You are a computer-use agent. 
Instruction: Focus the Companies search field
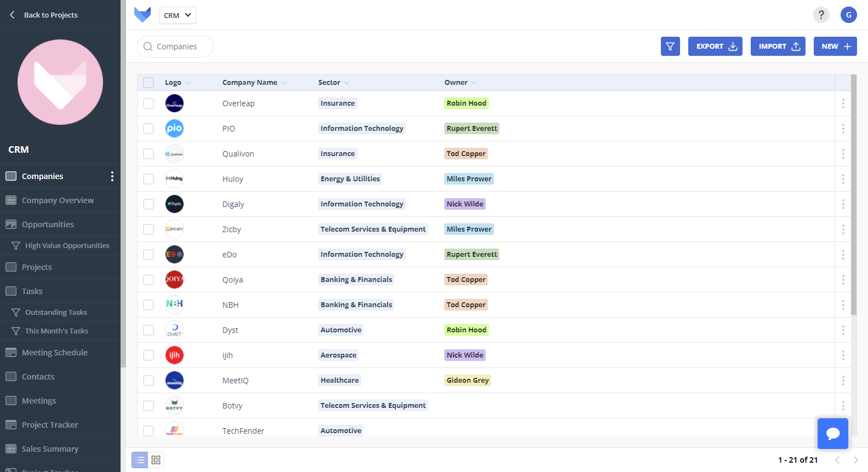pos(176,47)
